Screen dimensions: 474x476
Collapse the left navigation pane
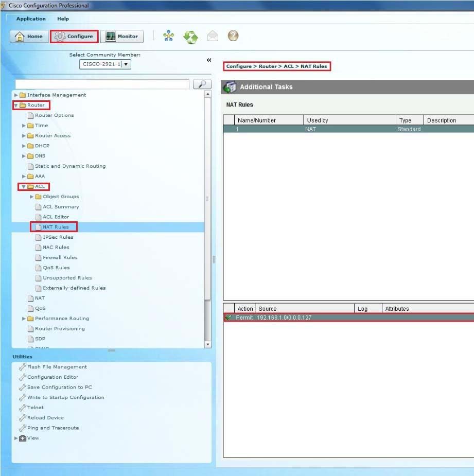209,60
